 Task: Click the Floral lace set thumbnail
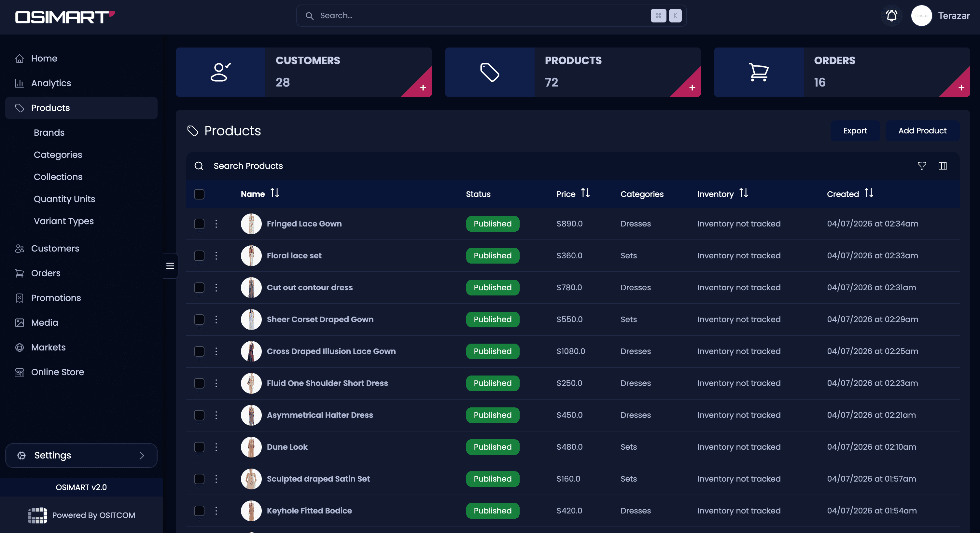[251, 255]
